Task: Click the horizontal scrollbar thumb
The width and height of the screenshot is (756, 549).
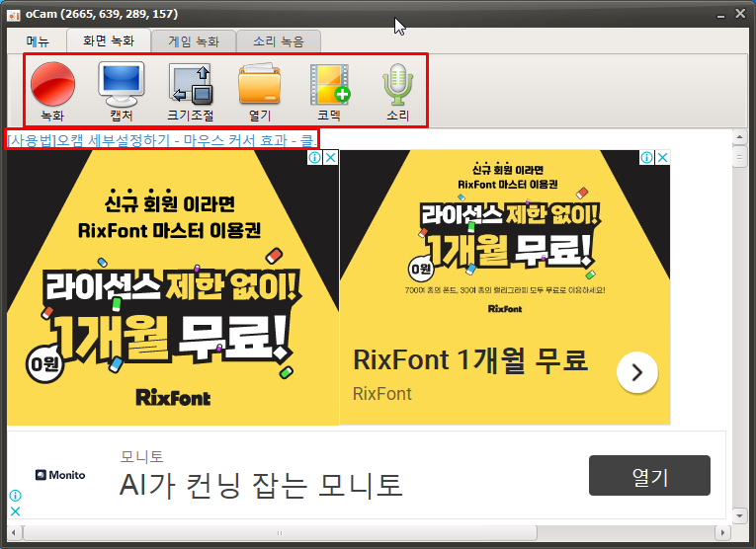Action: (x=280, y=532)
